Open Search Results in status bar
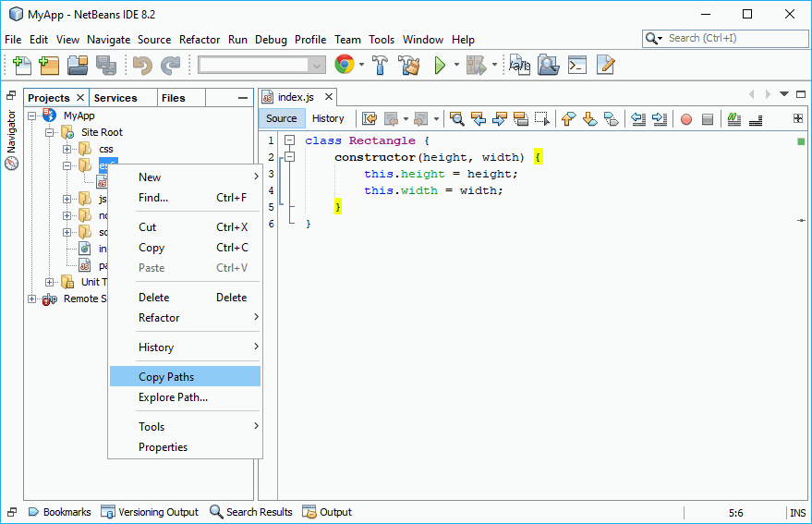Image resolution: width=812 pixels, height=524 pixels. coord(250,512)
